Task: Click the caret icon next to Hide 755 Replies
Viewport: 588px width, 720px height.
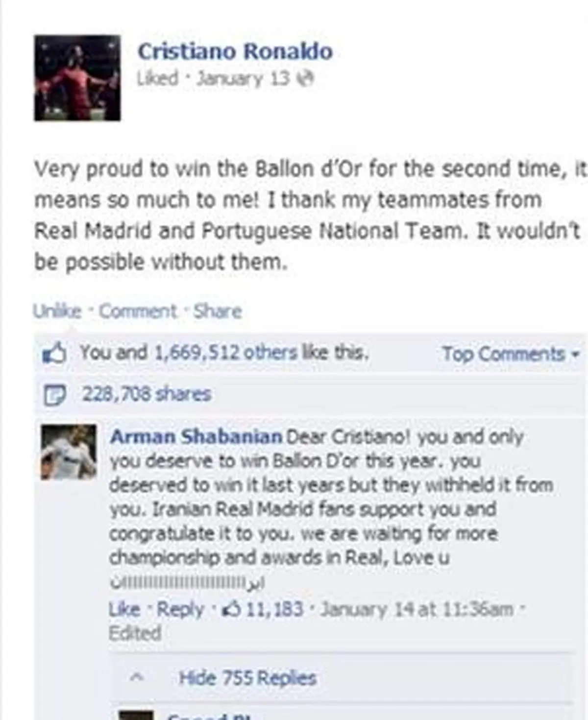Action: click(137, 678)
